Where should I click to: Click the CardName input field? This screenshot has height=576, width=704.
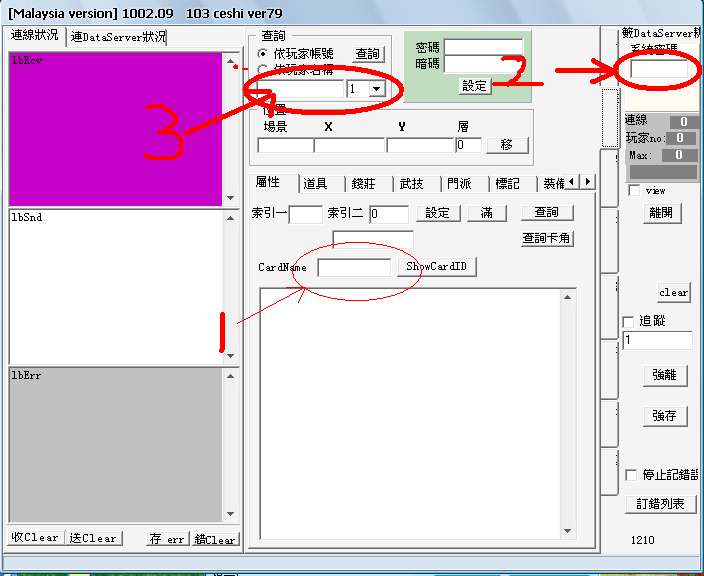tap(354, 267)
